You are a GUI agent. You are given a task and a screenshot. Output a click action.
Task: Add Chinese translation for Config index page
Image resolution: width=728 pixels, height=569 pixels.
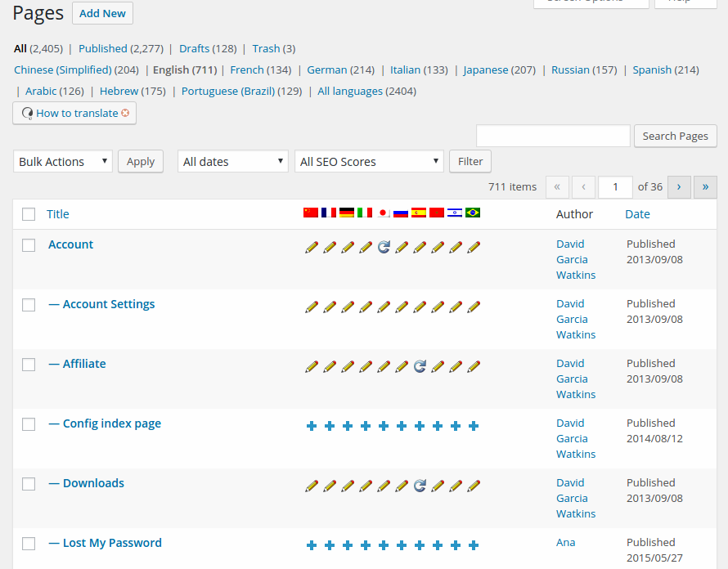[312, 426]
